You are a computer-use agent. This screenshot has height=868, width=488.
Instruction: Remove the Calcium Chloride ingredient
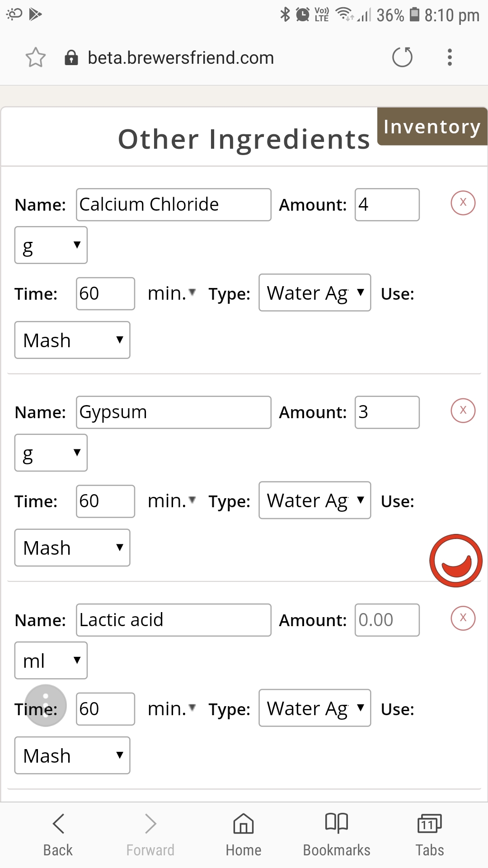click(463, 203)
